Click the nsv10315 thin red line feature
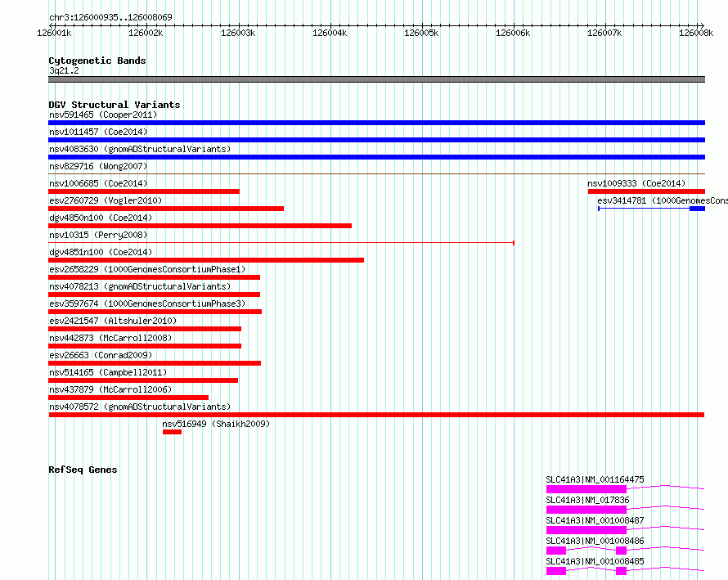The height and width of the screenshot is (580, 728). pyautogui.click(x=281, y=242)
